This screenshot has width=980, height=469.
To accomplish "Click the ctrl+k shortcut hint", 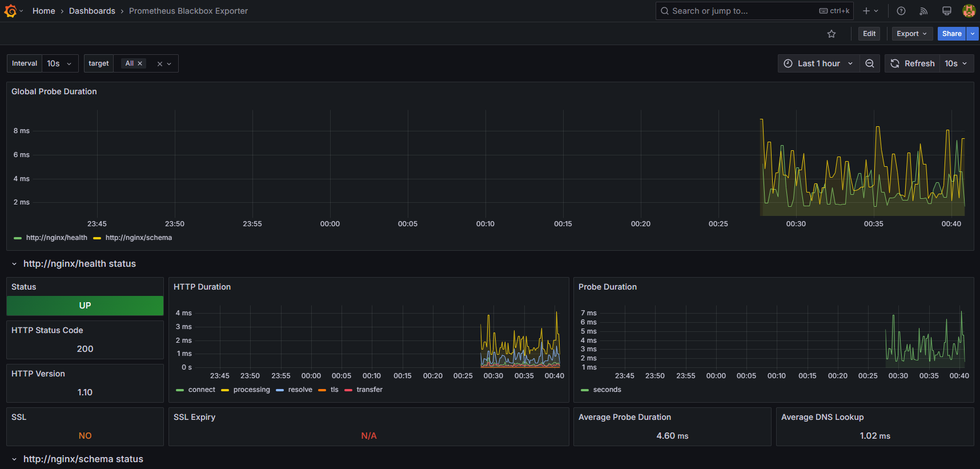I will click(x=834, y=11).
